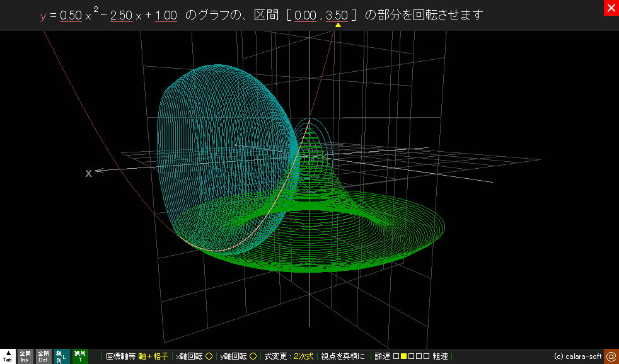
Task: Close the app with the red X
Action: (x=611, y=8)
